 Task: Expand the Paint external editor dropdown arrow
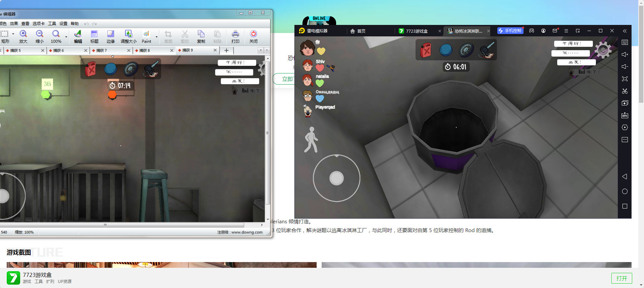point(156,37)
